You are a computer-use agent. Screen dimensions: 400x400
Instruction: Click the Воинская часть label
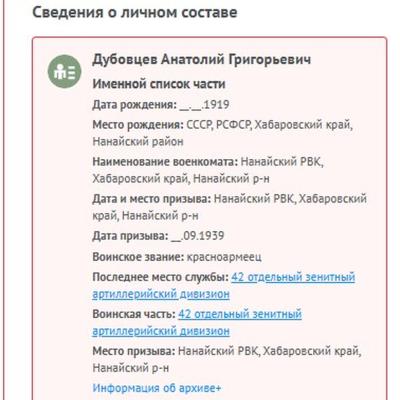point(134,314)
